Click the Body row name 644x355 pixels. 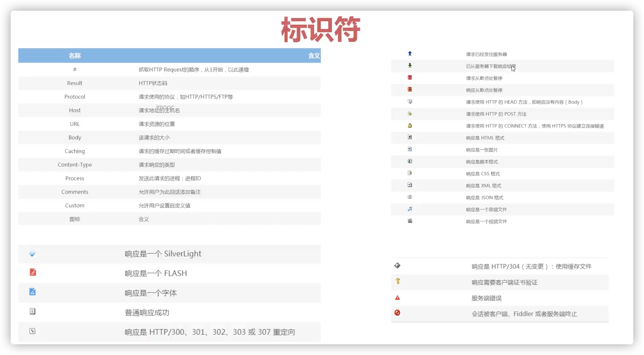[75, 138]
